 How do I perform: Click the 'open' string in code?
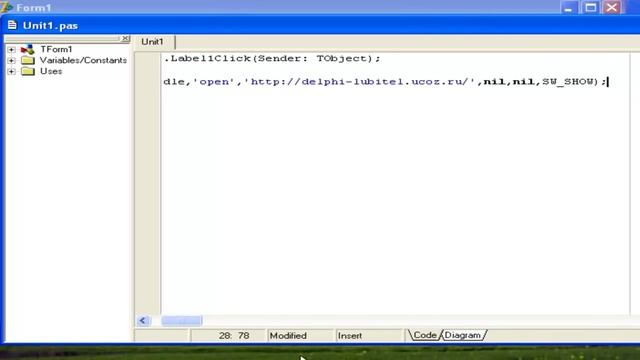[x=214, y=82]
